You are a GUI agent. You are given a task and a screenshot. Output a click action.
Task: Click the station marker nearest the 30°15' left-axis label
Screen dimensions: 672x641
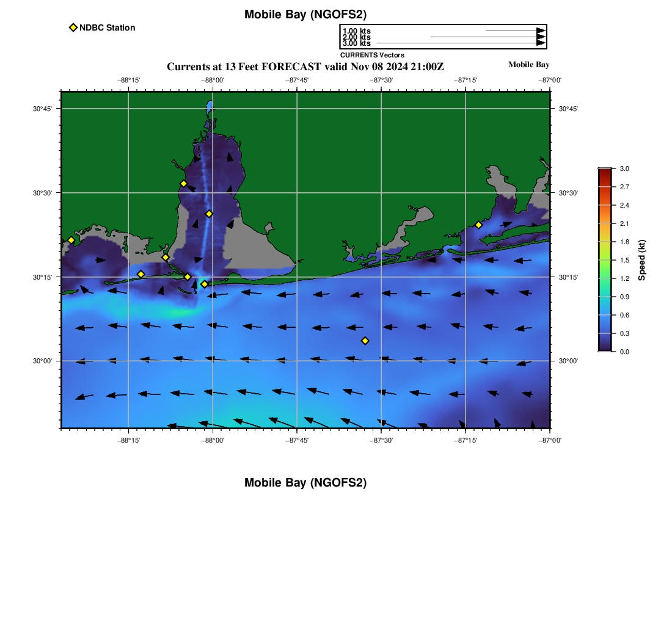tap(141, 274)
